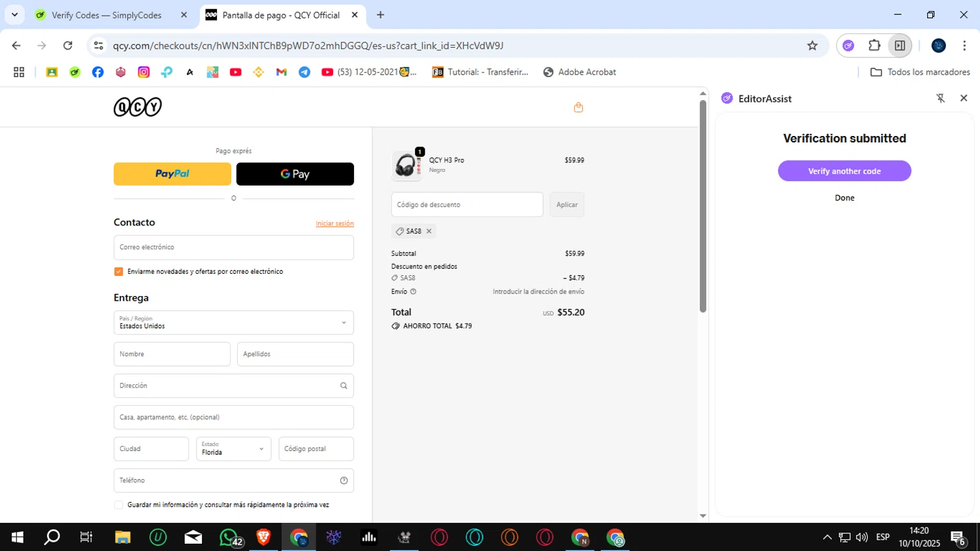The height and width of the screenshot is (551, 980).
Task: Open Todos los marcadores folder
Action: click(x=920, y=72)
